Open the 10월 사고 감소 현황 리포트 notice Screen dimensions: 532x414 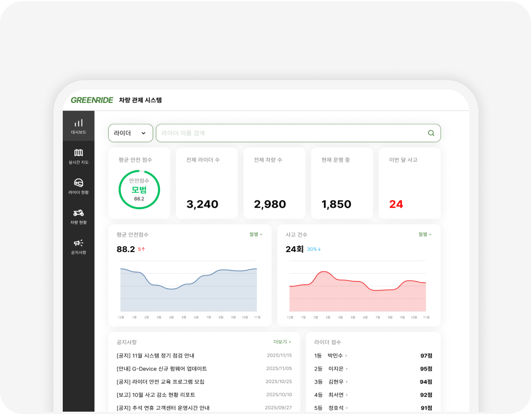click(156, 395)
